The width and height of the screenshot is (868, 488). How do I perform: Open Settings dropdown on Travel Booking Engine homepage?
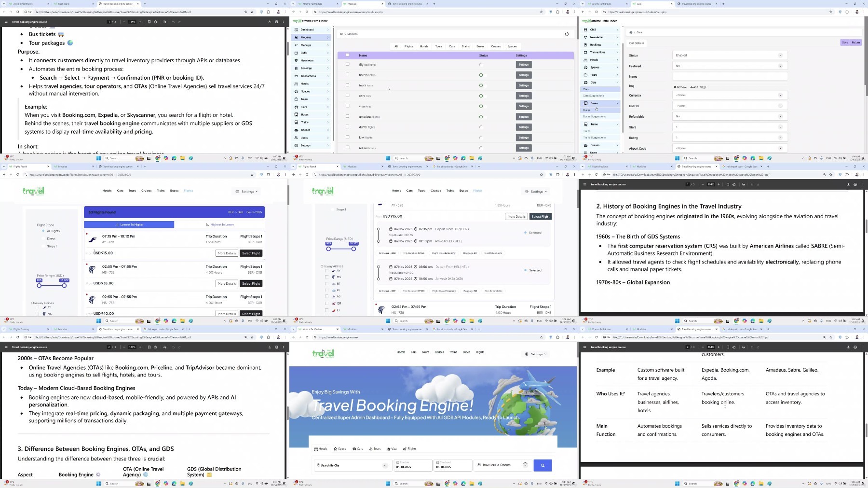(536, 354)
